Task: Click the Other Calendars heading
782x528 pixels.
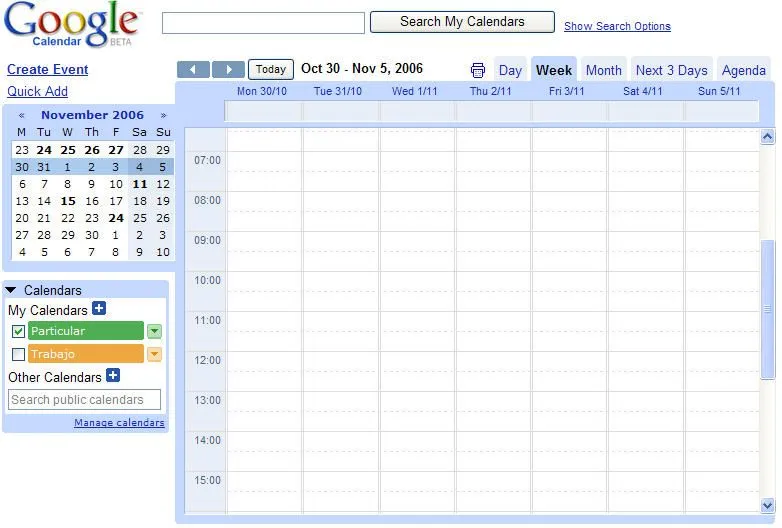Action: pyautogui.click(x=55, y=377)
